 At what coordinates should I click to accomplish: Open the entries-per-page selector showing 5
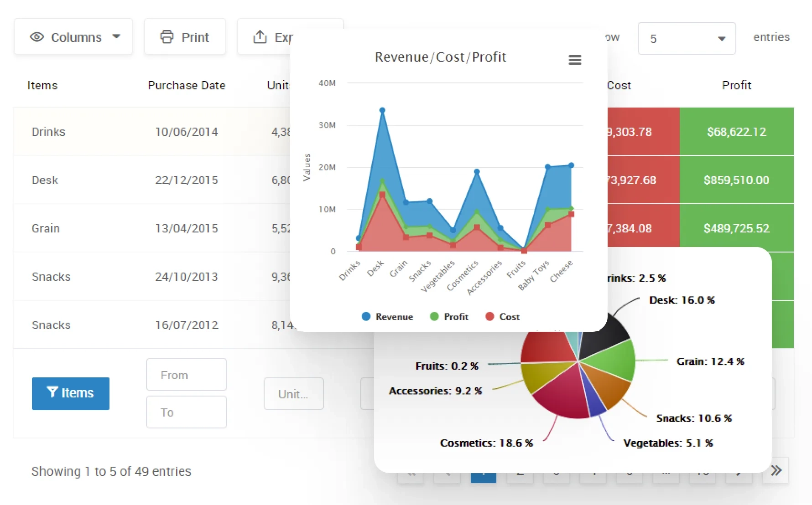687,38
